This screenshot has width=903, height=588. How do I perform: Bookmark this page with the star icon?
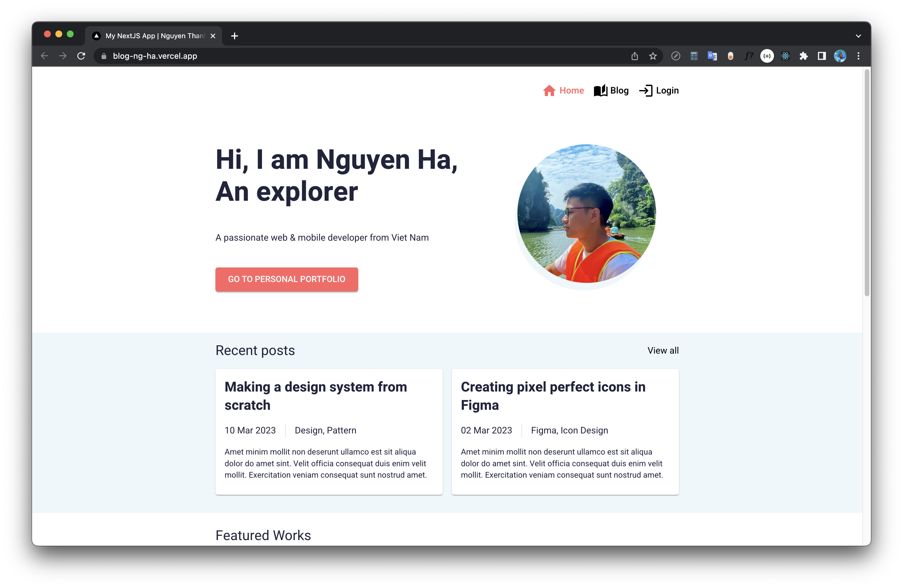pyautogui.click(x=653, y=56)
